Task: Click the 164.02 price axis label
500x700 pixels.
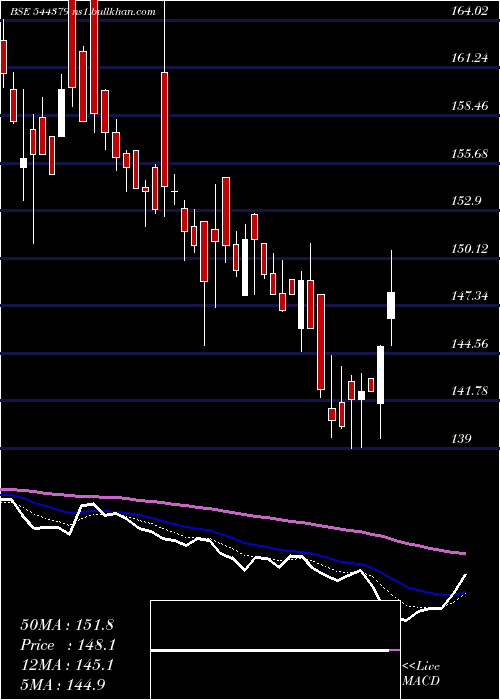Action: pyautogui.click(x=469, y=11)
